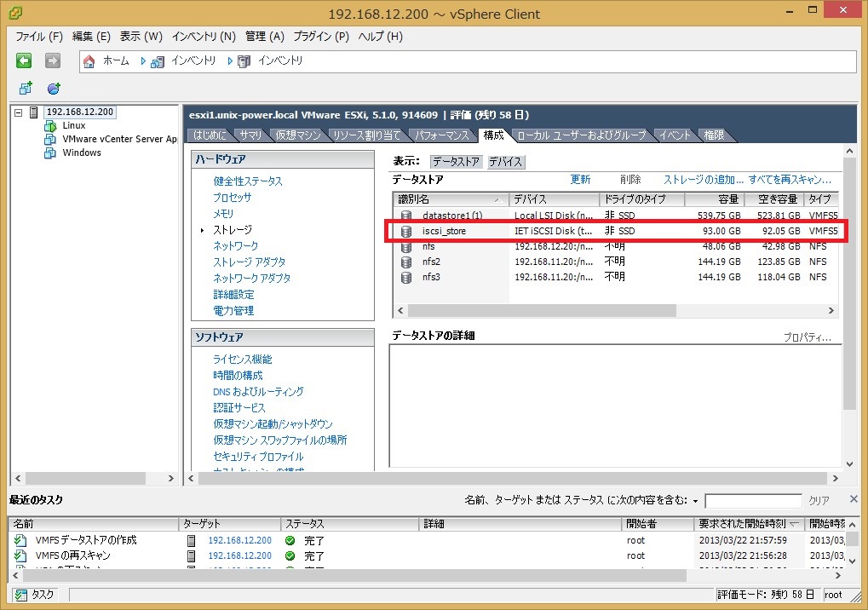Image resolution: width=868 pixels, height=610 pixels.
Task: Click first インベントリ breadcrumb arrow
Action: 143,60
